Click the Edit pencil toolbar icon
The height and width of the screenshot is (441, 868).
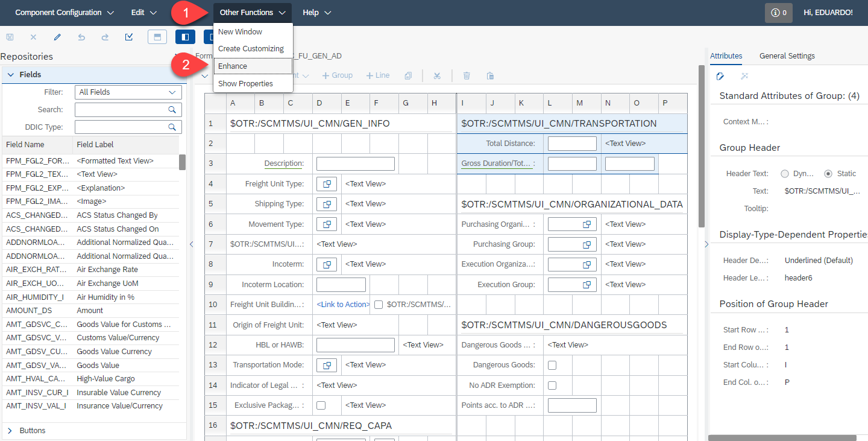(57, 37)
